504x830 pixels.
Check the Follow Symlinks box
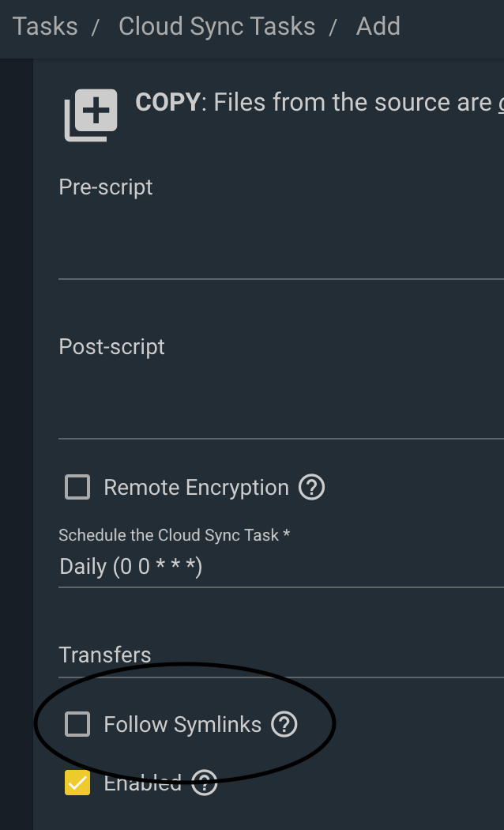77,724
